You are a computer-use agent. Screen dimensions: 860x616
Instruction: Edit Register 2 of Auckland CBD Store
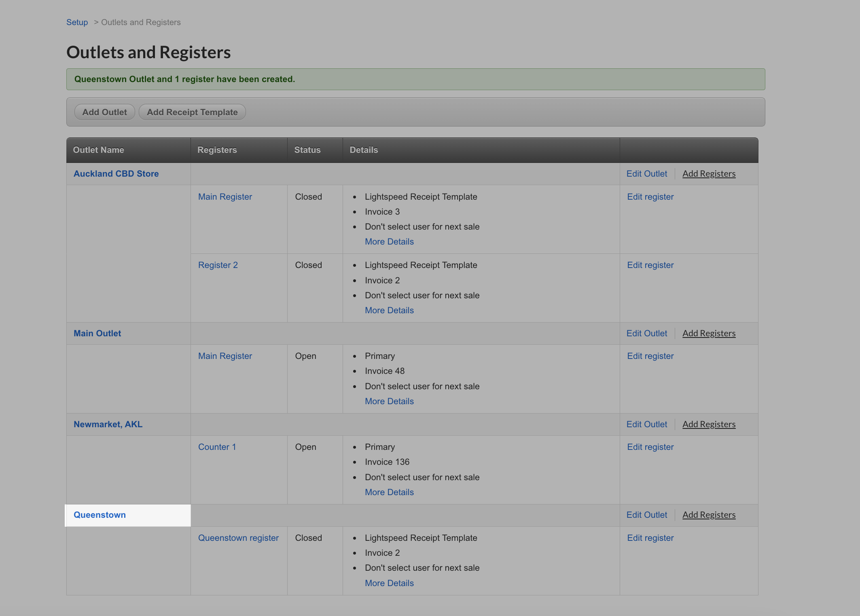(x=650, y=265)
